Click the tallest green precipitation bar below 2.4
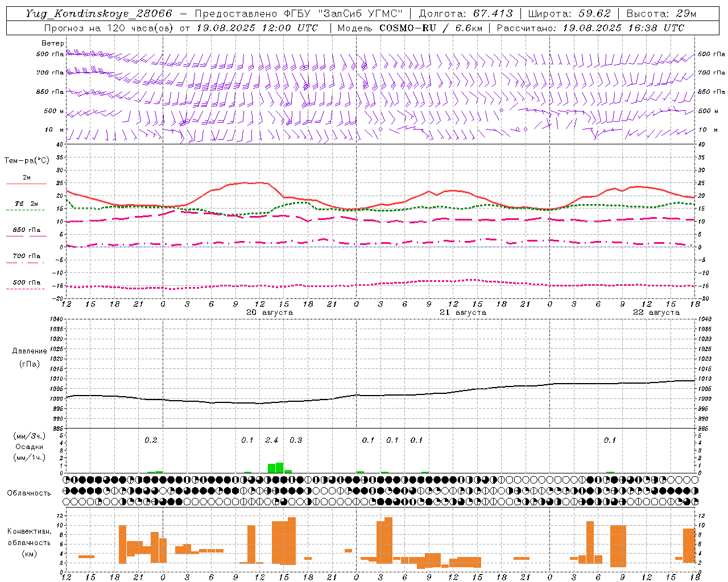728x582 pixels. (x=279, y=468)
